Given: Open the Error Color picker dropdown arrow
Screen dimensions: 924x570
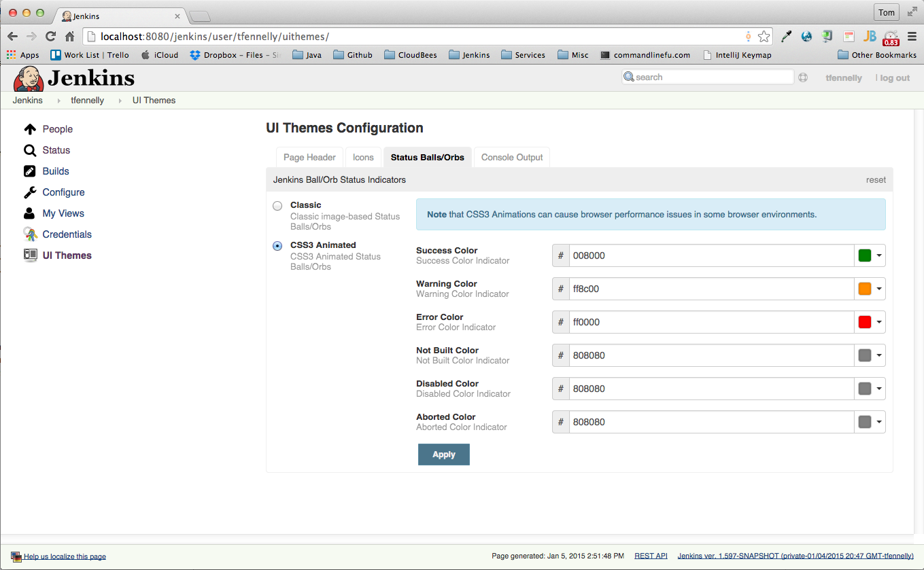Looking at the screenshot, I should (879, 322).
